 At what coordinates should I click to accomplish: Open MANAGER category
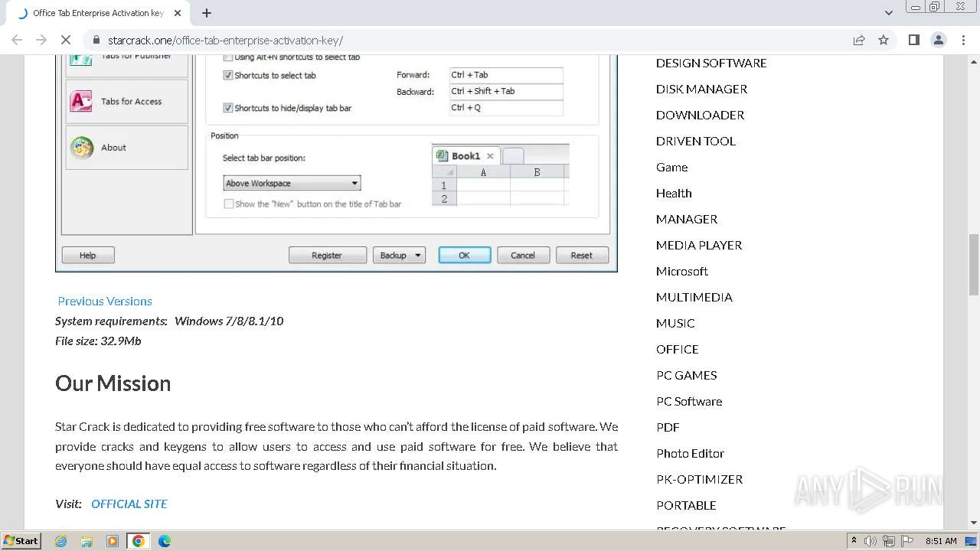click(687, 219)
